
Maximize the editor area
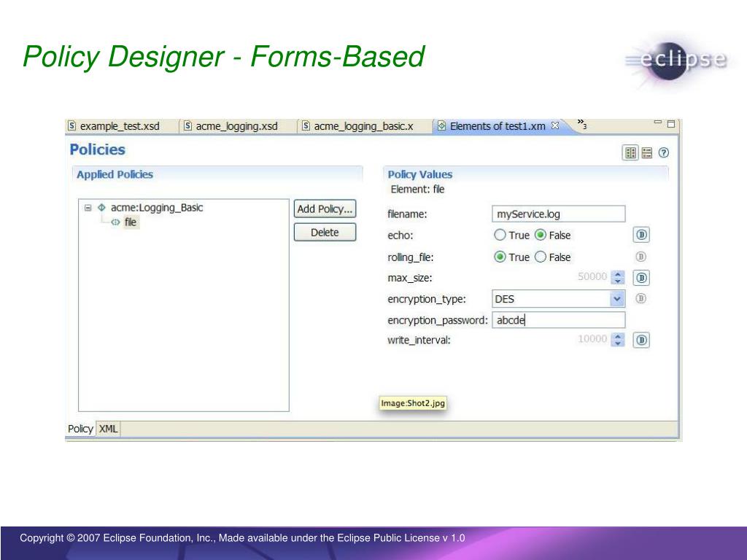671,124
